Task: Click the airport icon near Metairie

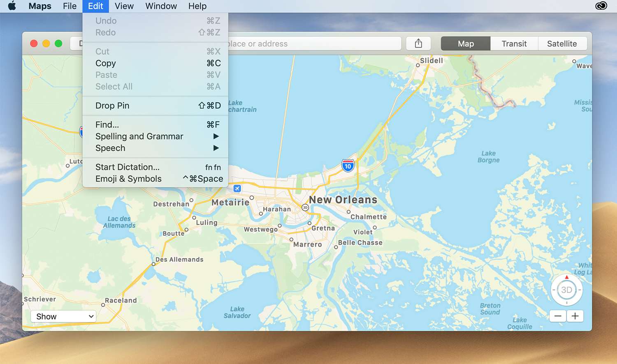Action: pos(237,188)
